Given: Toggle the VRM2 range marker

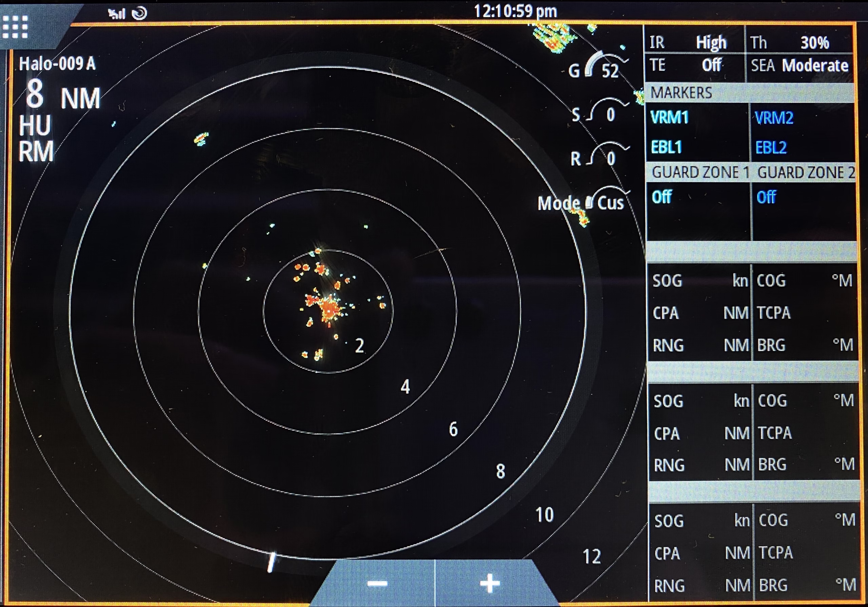Looking at the screenshot, I should coord(773,118).
